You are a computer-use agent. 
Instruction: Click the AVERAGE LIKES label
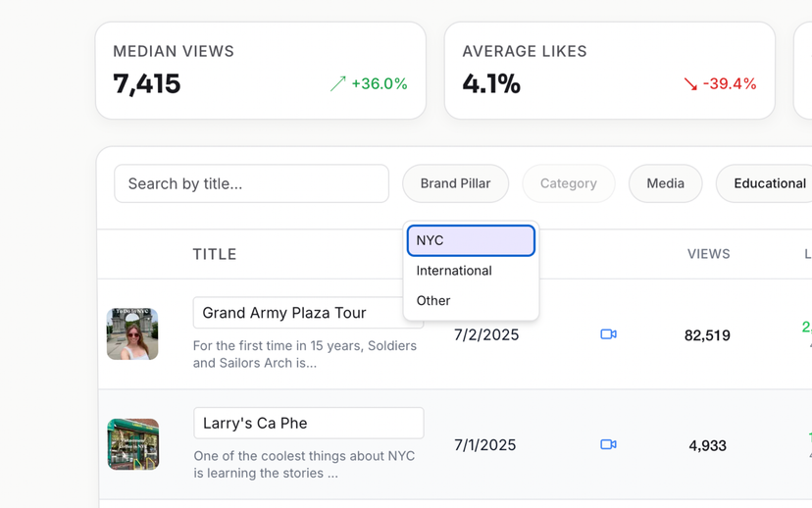(525, 51)
